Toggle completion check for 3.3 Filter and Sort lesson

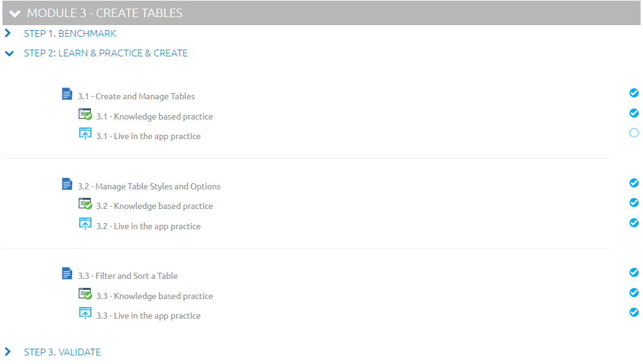click(634, 273)
